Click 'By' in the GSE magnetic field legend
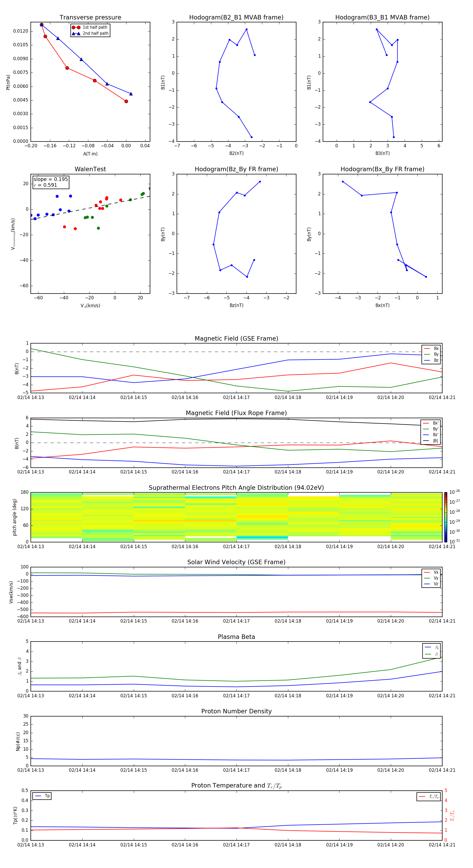473x868 pixels. point(431,354)
